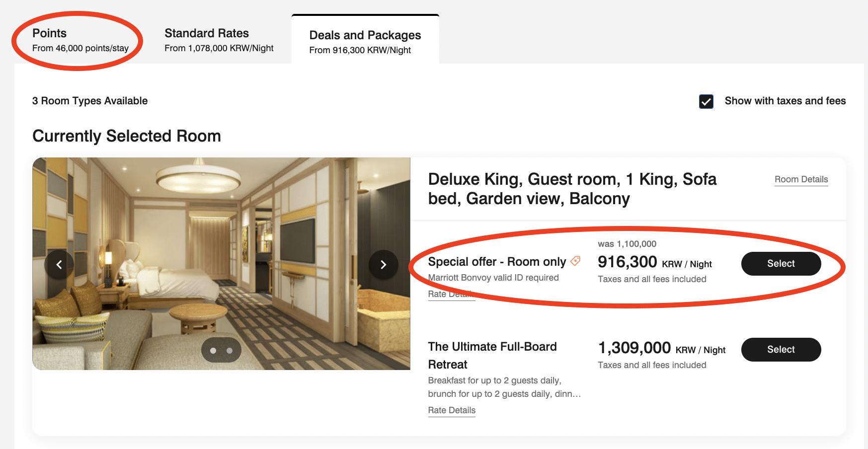Open the Standard Rates tab
This screenshot has height=449, width=868.
click(219, 40)
